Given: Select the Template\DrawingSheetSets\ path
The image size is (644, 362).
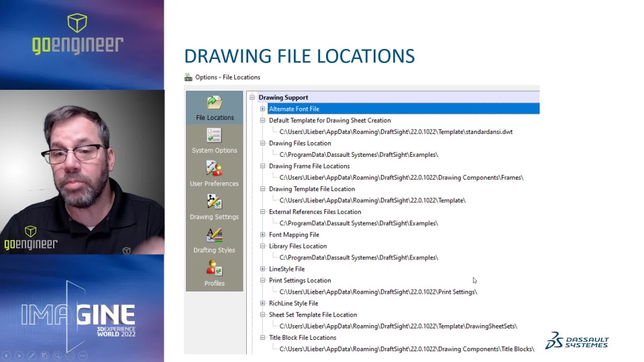Looking at the screenshot, I should [398, 326].
